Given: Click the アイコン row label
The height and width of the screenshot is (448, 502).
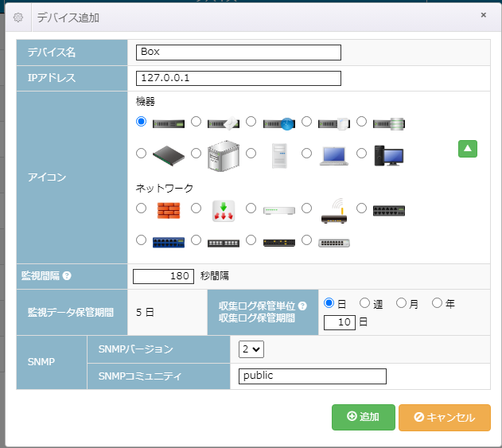Looking at the screenshot, I should [47, 177].
